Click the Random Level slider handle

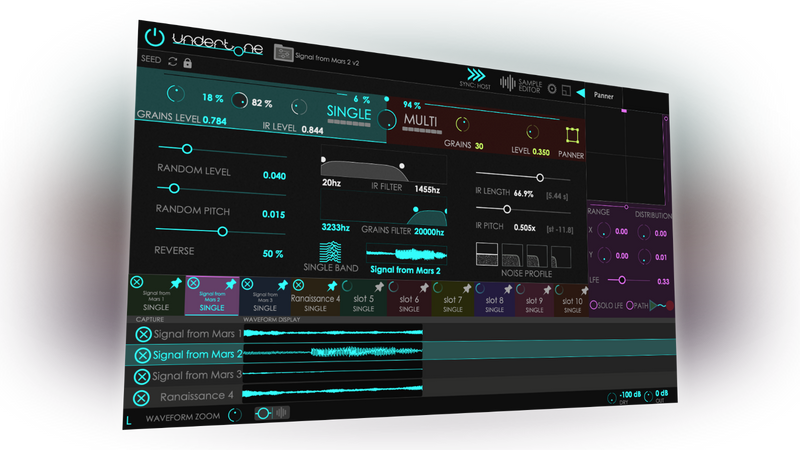187,149
